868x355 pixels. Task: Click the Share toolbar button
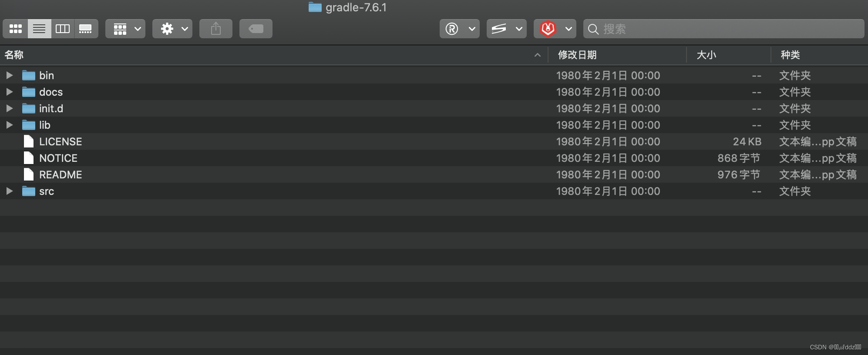pyautogui.click(x=216, y=29)
